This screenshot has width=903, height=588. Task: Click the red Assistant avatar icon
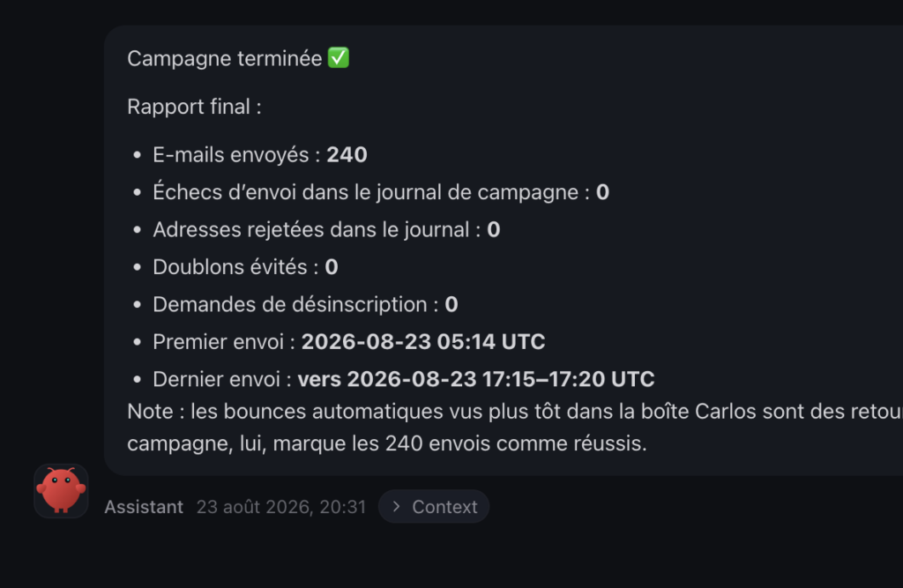point(61,491)
